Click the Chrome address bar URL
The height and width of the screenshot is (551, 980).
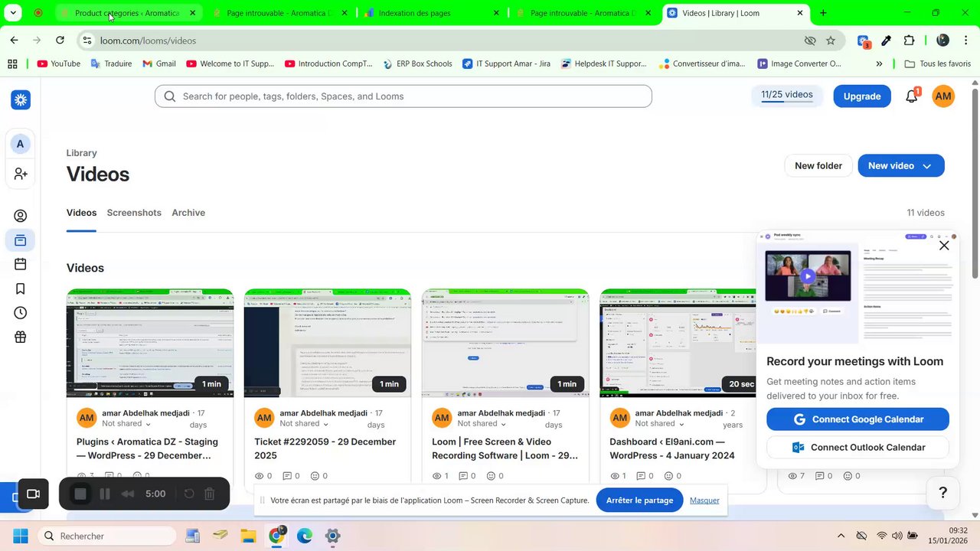pos(148,41)
